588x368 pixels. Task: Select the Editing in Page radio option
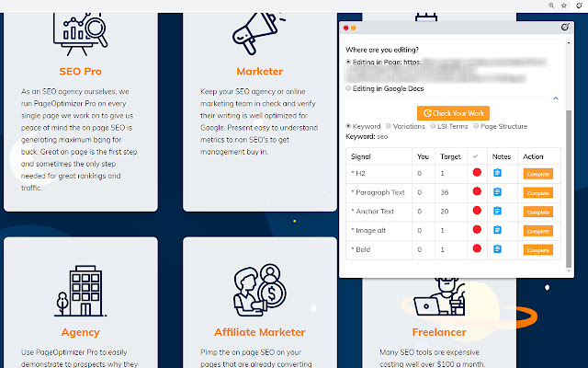348,62
